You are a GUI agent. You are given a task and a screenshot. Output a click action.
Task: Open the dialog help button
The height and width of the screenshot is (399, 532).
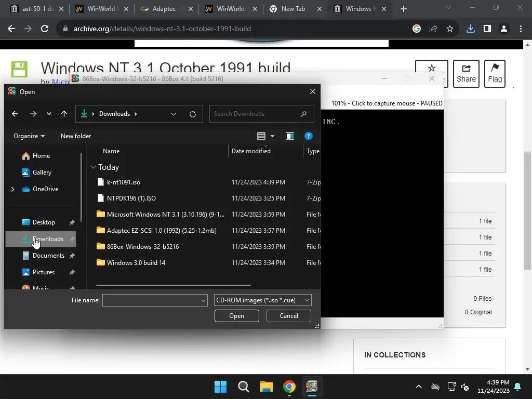pyautogui.click(x=309, y=136)
